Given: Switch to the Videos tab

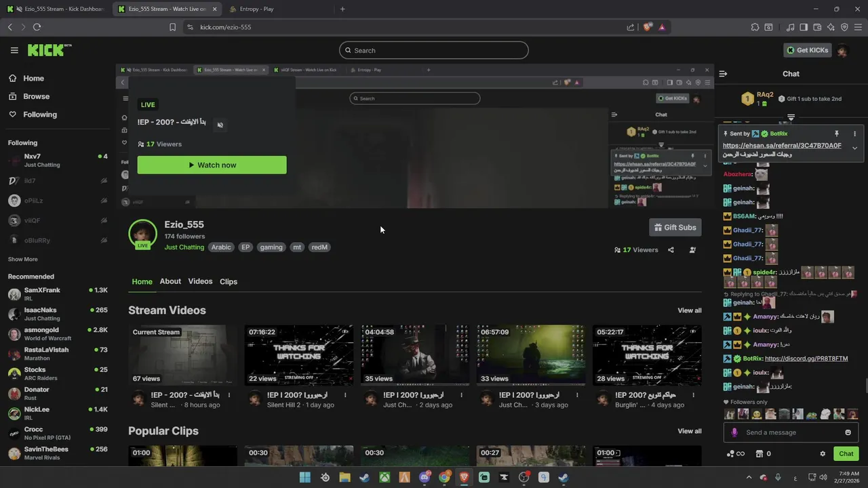Looking at the screenshot, I should [x=200, y=281].
